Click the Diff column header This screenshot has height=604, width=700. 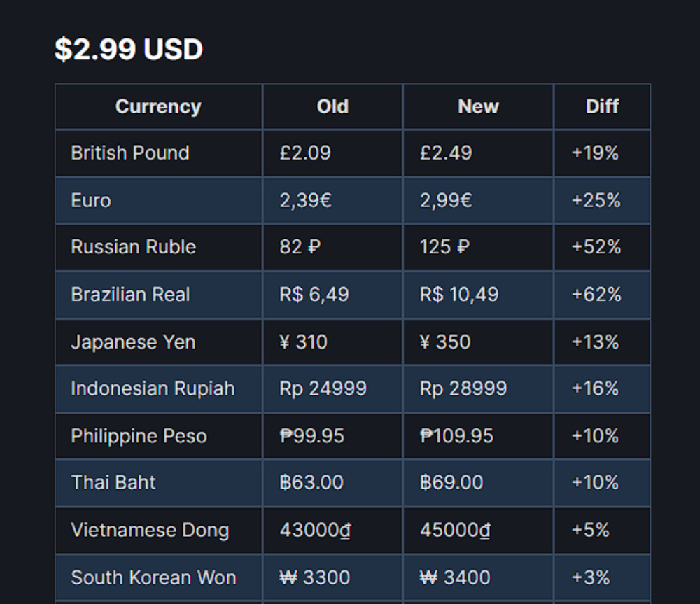(x=602, y=106)
